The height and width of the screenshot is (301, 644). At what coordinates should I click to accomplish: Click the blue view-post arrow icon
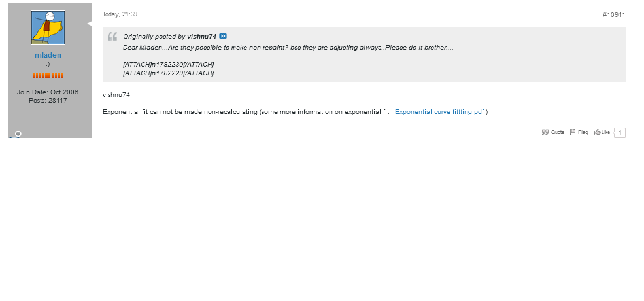click(x=223, y=36)
